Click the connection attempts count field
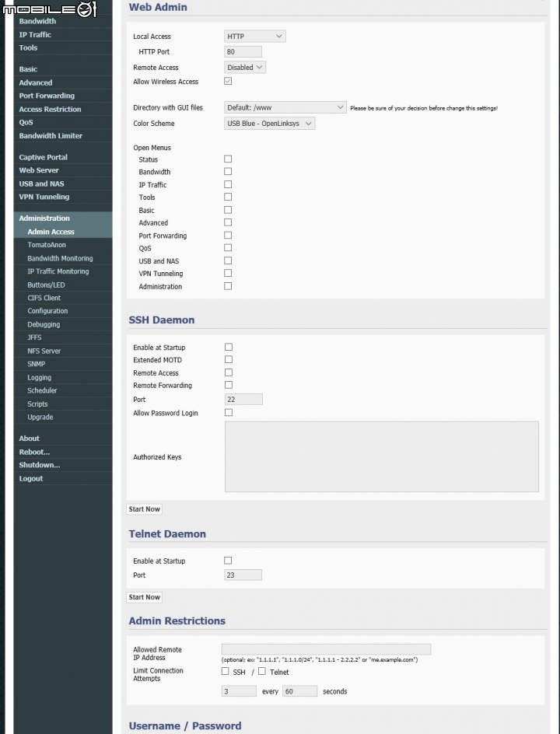Screen dimensions: 560x734 (x=239, y=691)
